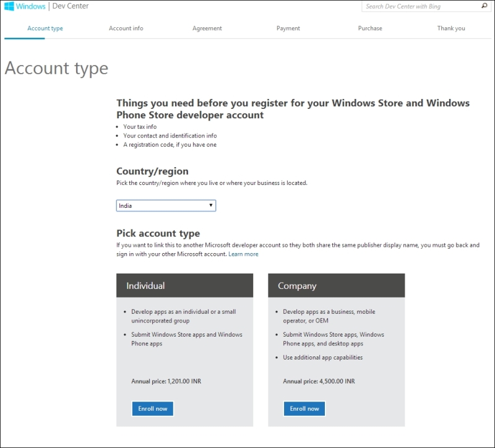Click the Account type page heading
495x448 pixels.
click(56, 69)
